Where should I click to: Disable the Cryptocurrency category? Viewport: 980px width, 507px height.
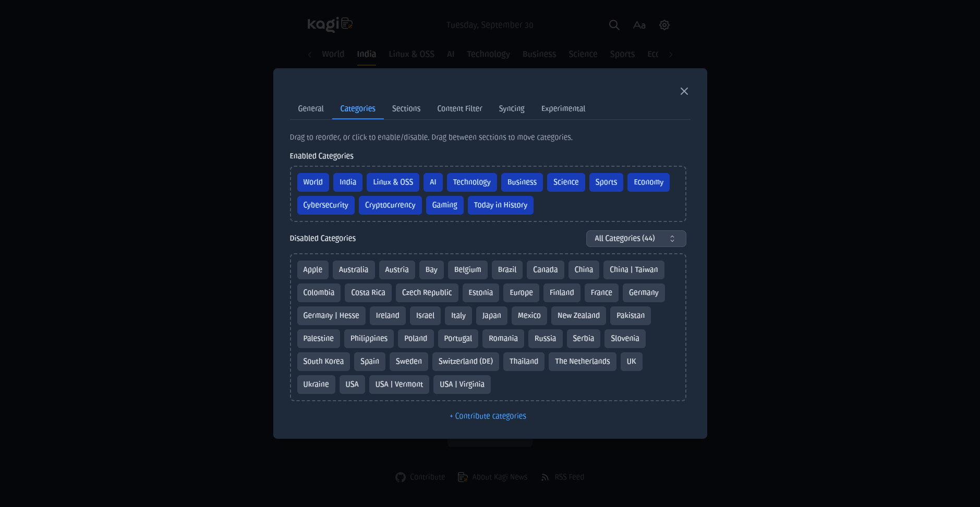click(x=390, y=205)
